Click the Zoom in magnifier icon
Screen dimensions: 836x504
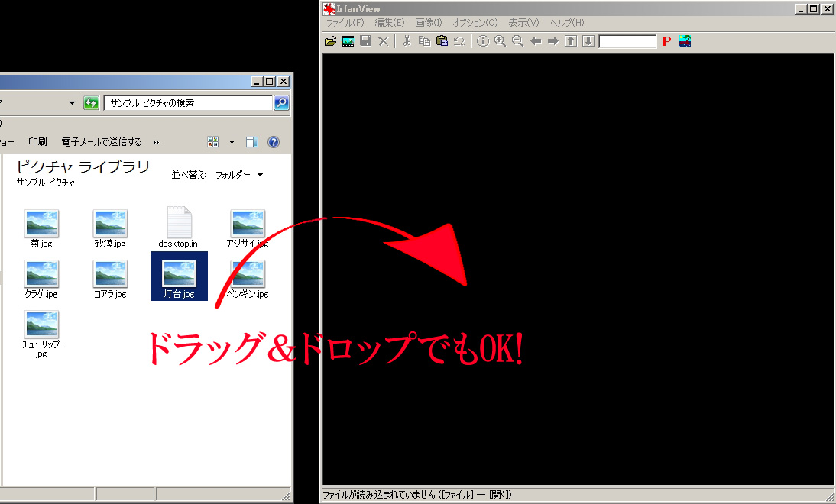tap(500, 41)
